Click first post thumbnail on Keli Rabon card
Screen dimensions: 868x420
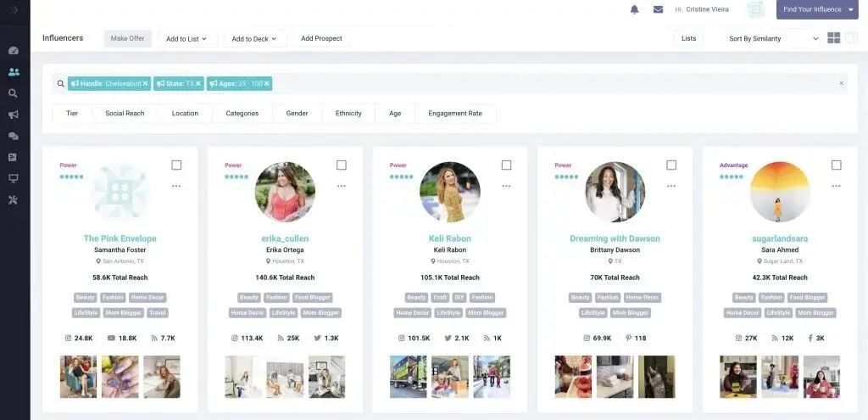(x=408, y=377)
